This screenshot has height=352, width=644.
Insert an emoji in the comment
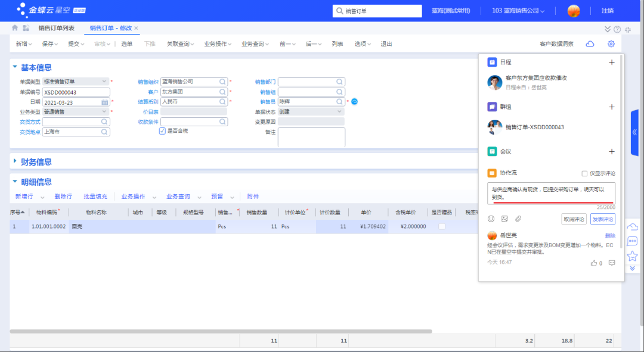(x=491, y=219)
